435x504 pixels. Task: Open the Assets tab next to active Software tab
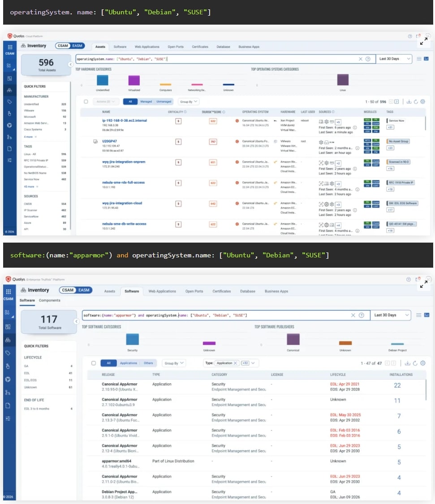pos(109,291)
